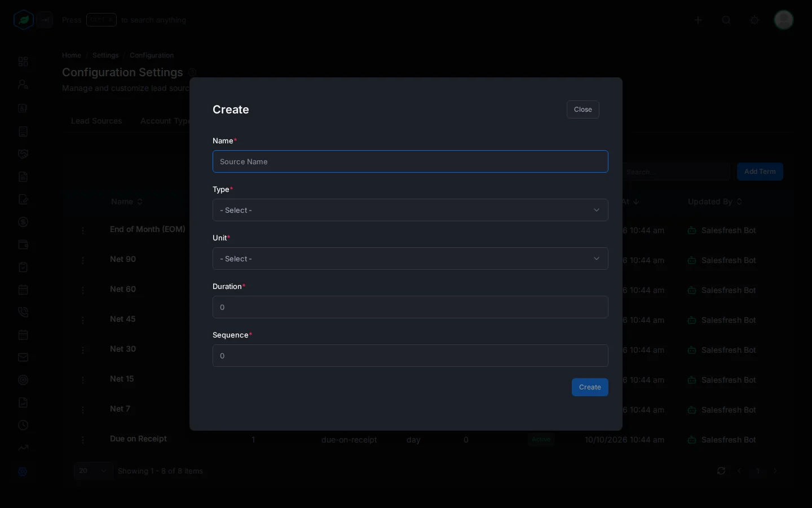812x508 pixels.
Task: Click the plus quick-add icon in header
Action: [x=698, y=20]
